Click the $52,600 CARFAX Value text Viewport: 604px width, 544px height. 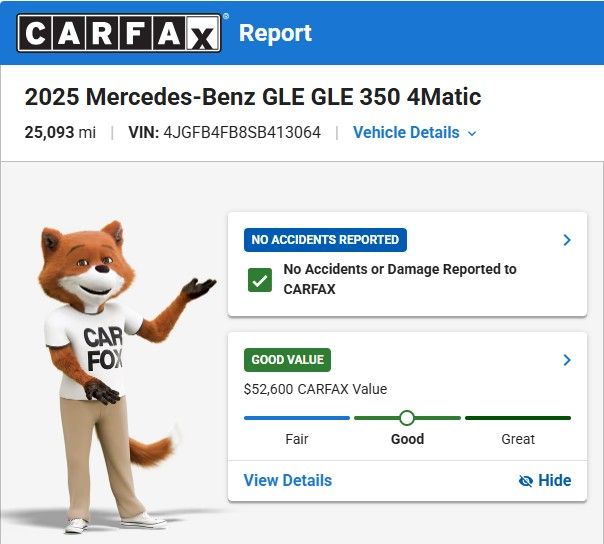pyautogui.click(x=315, y=389)
